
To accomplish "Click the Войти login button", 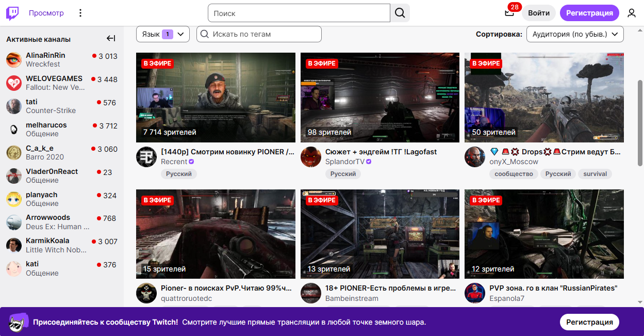I will coord(539,13).
